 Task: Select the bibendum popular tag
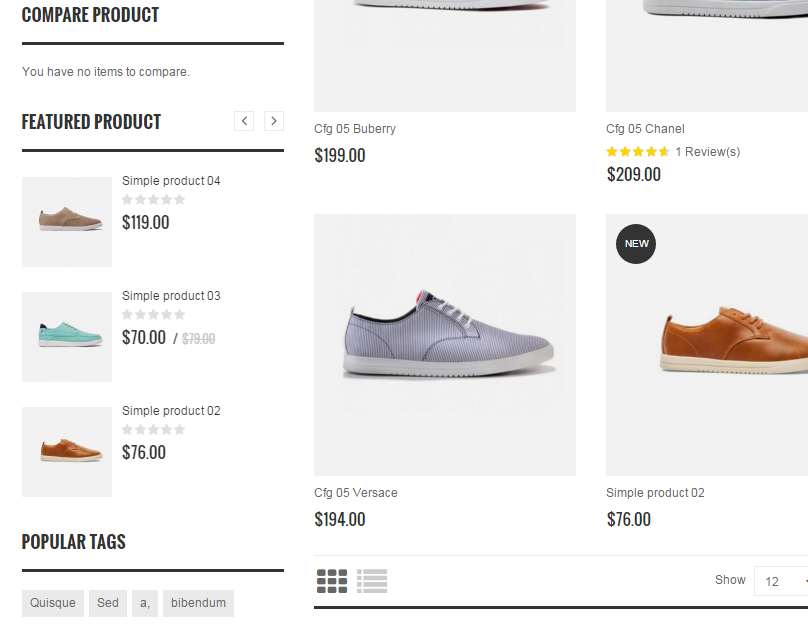(x=198, y=603)
